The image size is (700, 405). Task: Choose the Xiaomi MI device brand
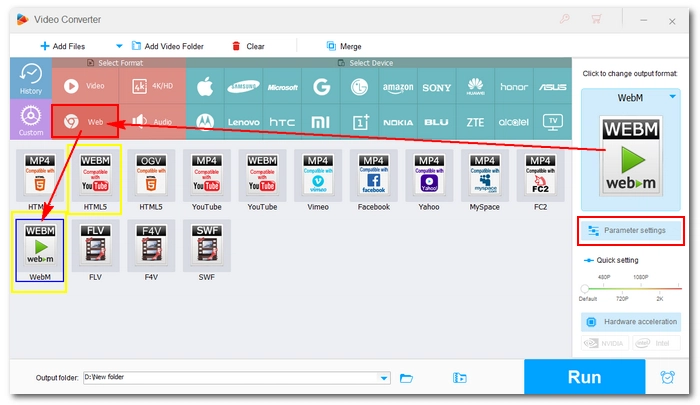(x=321, y=122)
